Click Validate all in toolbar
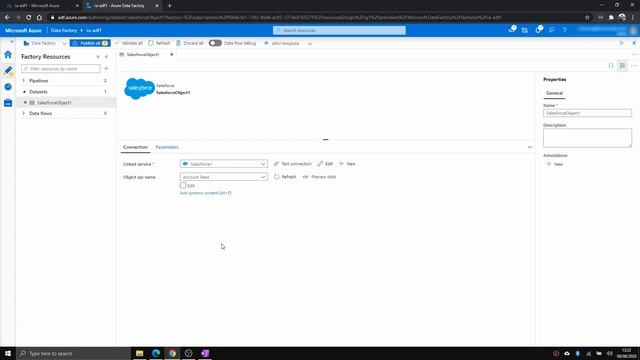 pos(129,43)
